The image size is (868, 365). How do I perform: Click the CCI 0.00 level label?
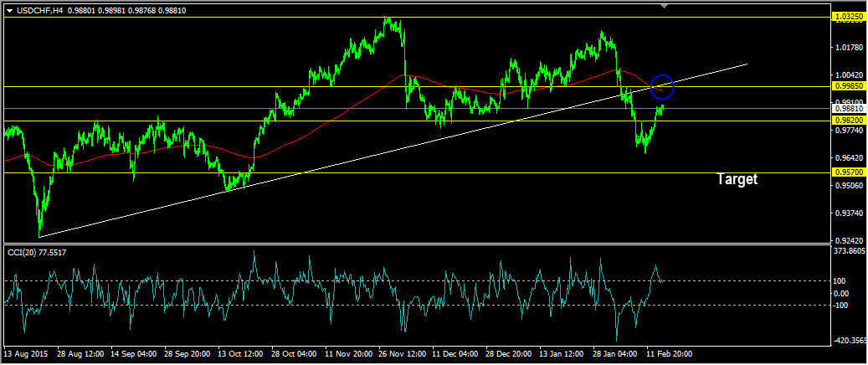(842, 293)
